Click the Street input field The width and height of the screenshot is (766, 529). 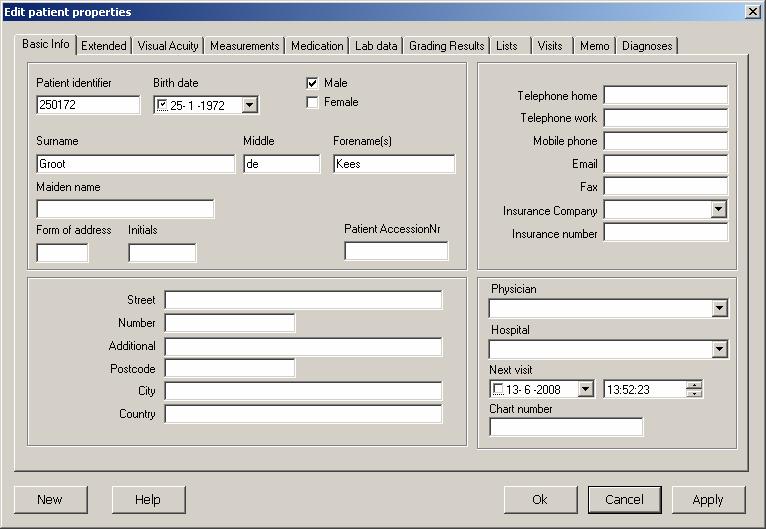point(303,300)
